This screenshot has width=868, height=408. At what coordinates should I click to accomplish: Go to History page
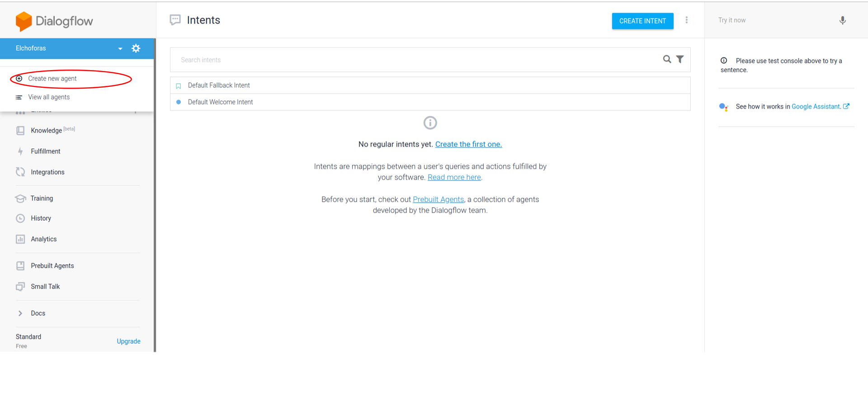coord(41,218)
